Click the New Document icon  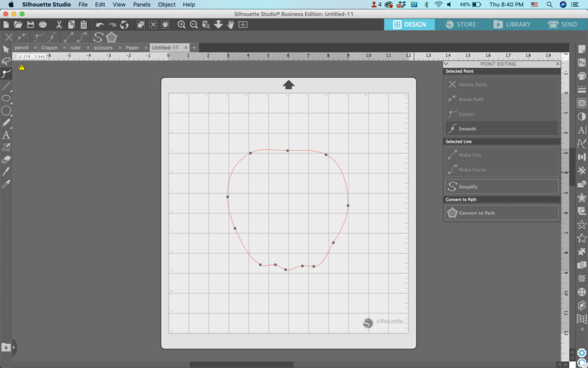click(x=6, y=25)
